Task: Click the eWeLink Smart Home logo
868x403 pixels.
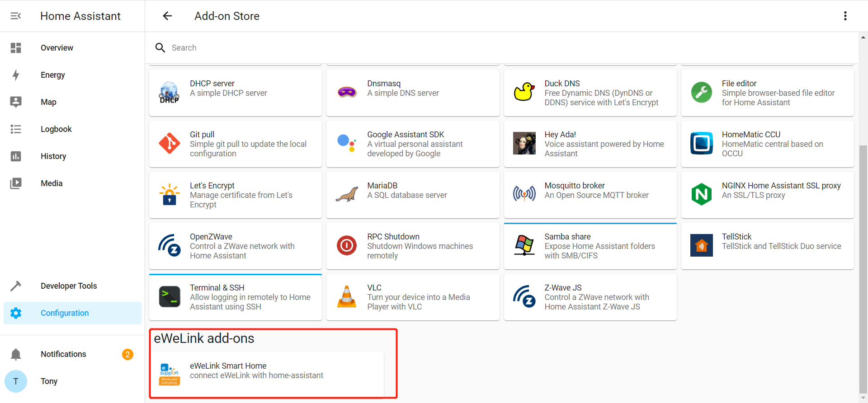Action: click(x=170, y=375)
